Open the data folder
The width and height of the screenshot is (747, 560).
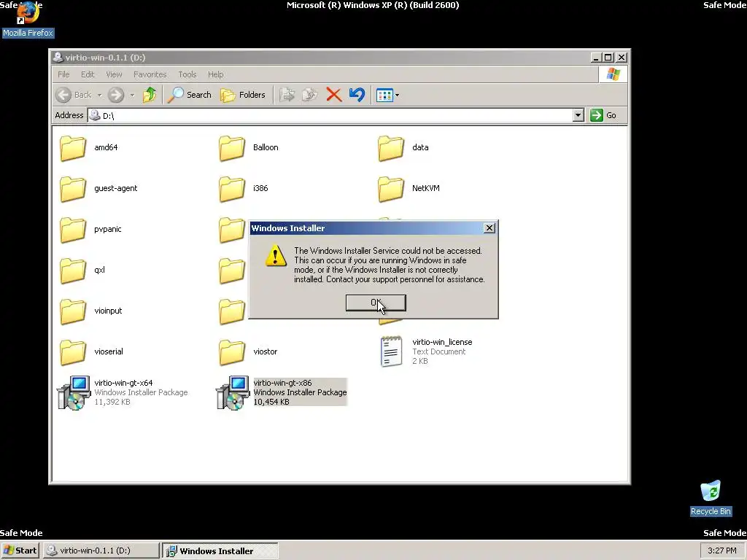pos(403,147)
